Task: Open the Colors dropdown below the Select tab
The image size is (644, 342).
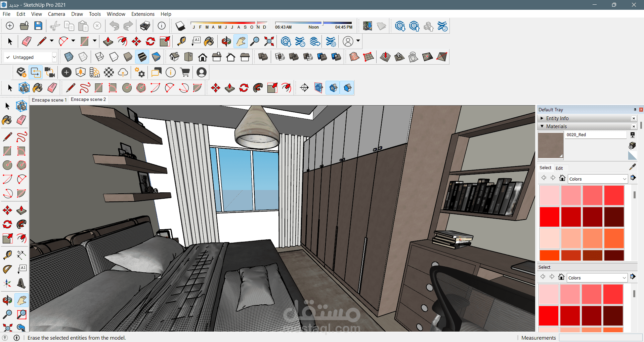Action: point(598,179)
